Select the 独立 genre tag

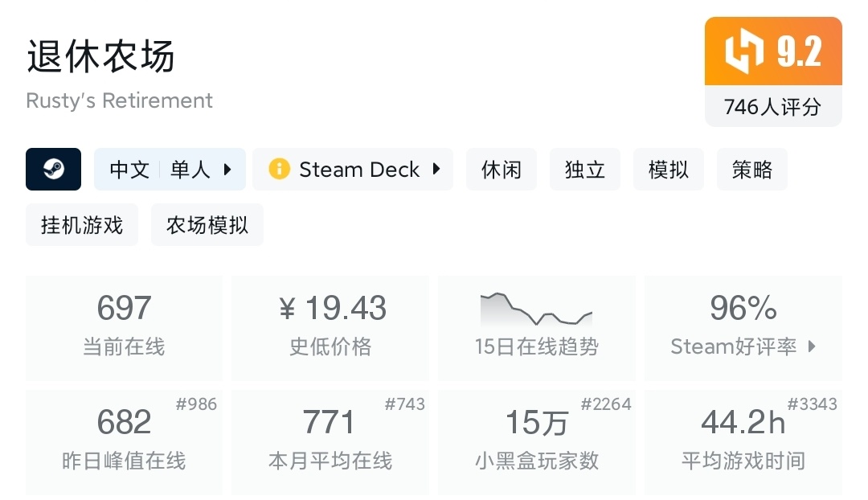click(584, 170)
